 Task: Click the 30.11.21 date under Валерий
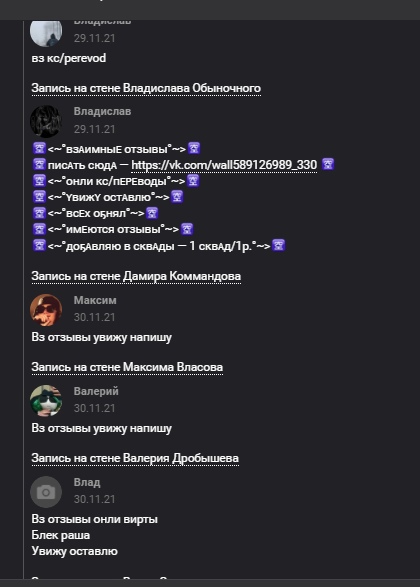94,408
